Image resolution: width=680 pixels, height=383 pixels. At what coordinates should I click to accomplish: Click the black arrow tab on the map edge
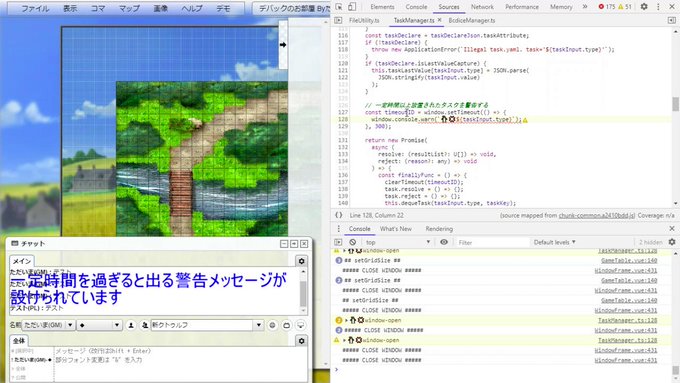click(x=283, y=45)
